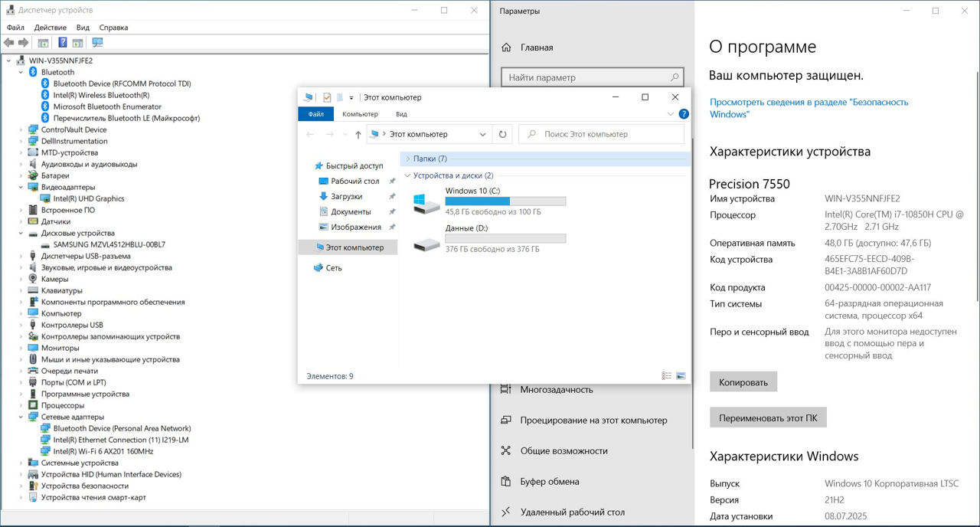Switch Explorer to details list view
980x527 pixels.
[666, 376]
